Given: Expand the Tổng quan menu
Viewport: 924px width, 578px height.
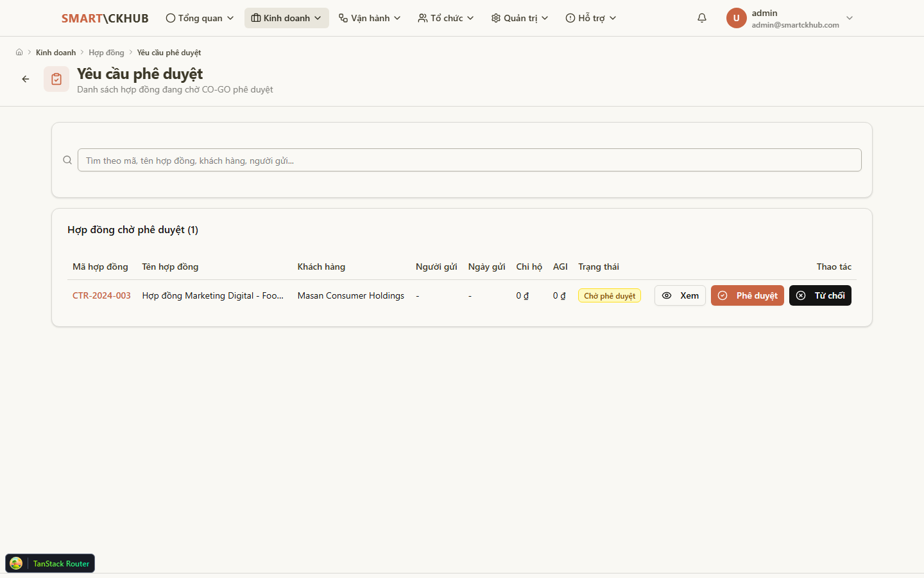Looking at the screenshot, I should pyautogui.click(x=200, y=18).
